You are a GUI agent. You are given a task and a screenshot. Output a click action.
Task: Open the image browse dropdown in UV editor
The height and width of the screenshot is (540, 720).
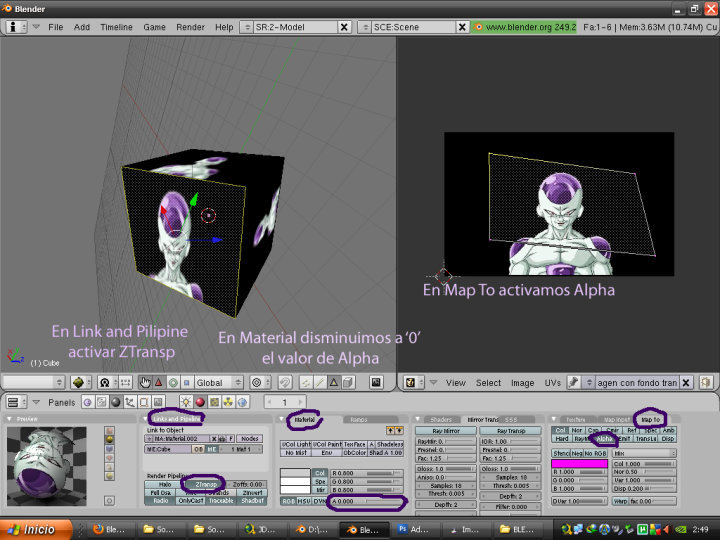click(x=589, y=382)
